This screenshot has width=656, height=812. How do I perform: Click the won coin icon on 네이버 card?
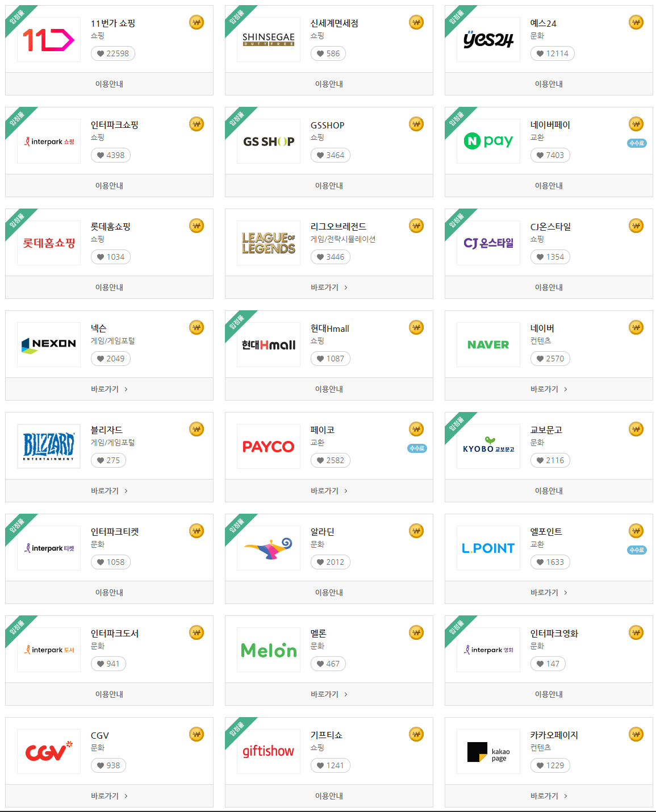click(636, 328)
